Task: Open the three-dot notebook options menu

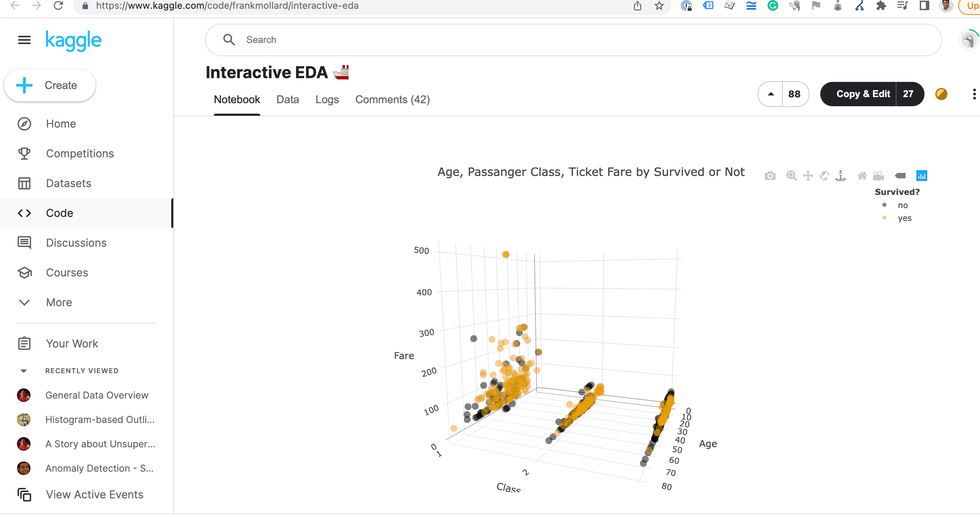Action: click(974, 94)
